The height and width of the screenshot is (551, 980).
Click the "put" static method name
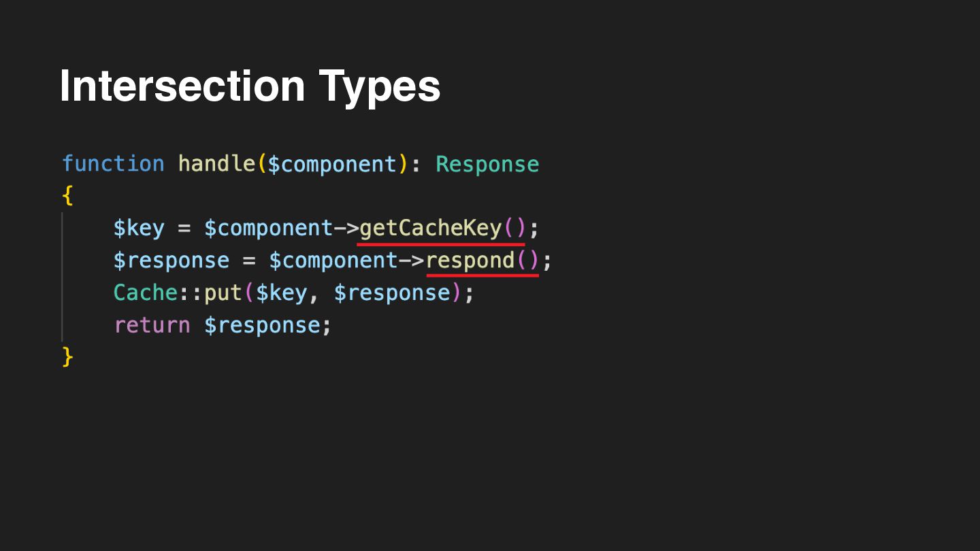click(x=223, y=293)
